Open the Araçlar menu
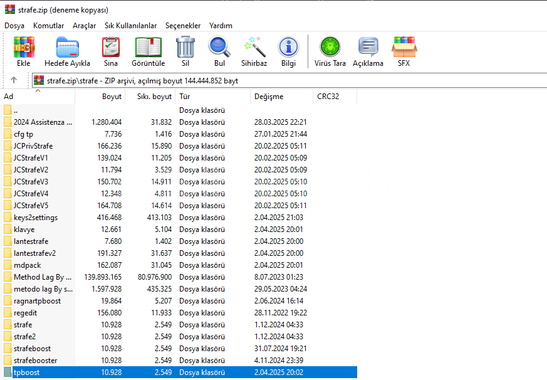 coord(84,25)
